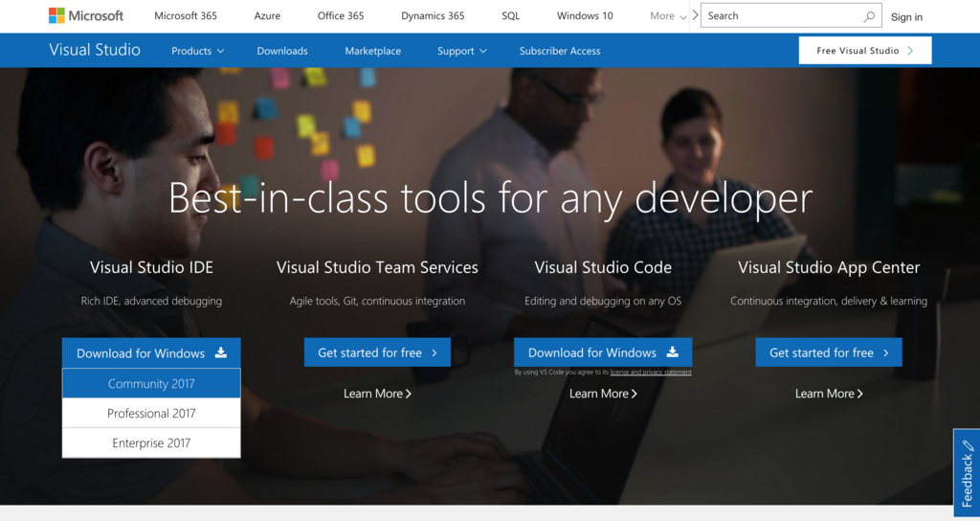The image size is (980, 521).
Task: Click the pencil icon on the Feedback tab
Action: pos(969,445)
